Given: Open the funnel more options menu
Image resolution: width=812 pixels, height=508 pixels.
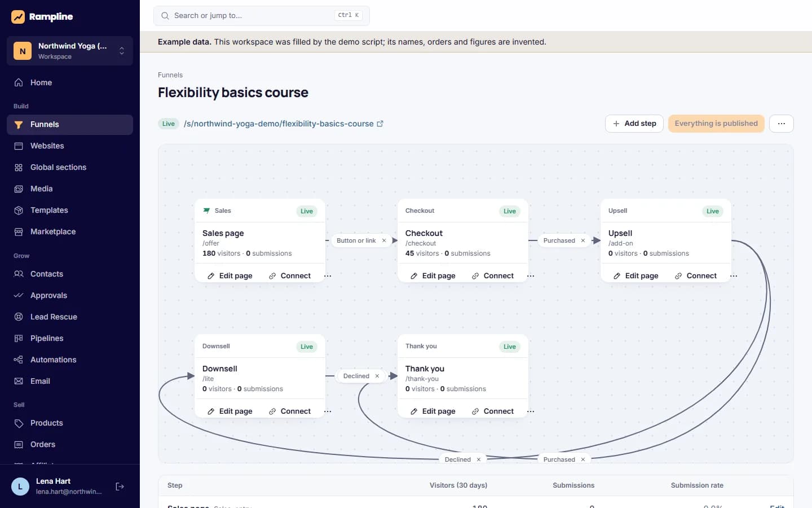Looking at the screenshot, I should [x=782, y=124].
